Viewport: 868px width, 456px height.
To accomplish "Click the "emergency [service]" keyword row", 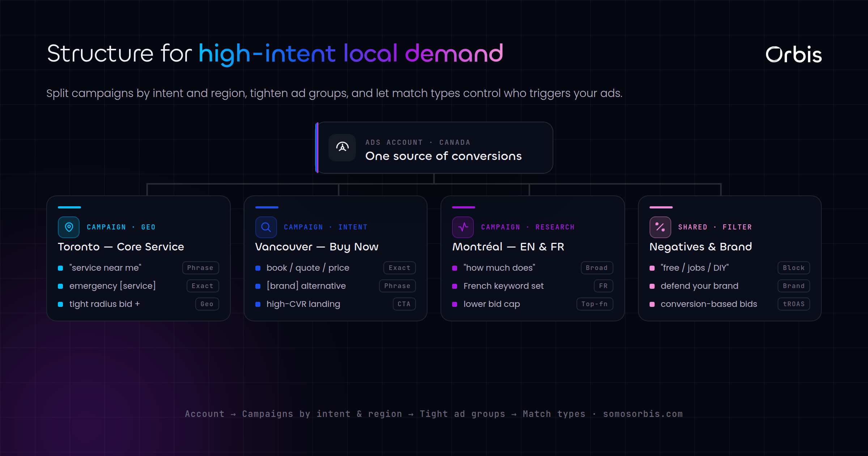I will (139, 286).
